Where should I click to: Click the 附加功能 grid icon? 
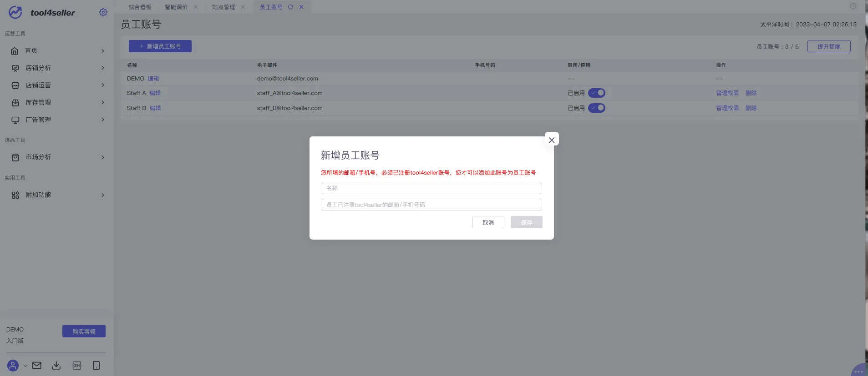point(15,195)
